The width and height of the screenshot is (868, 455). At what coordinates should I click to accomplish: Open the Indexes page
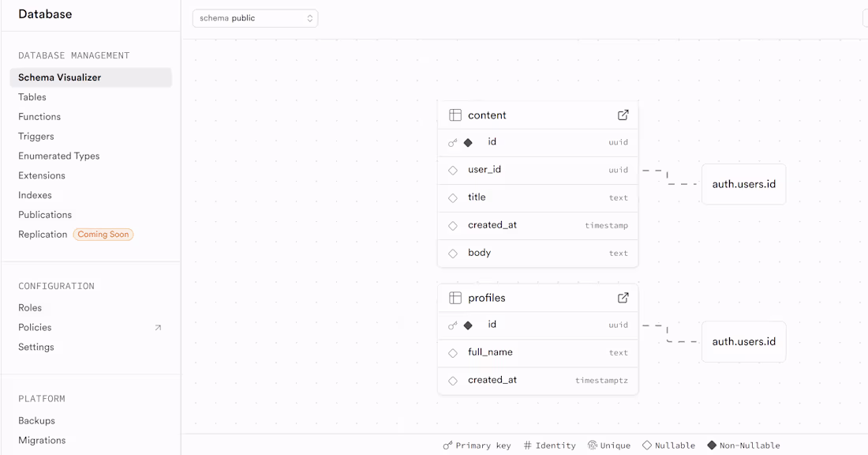(x=35, y=195)
